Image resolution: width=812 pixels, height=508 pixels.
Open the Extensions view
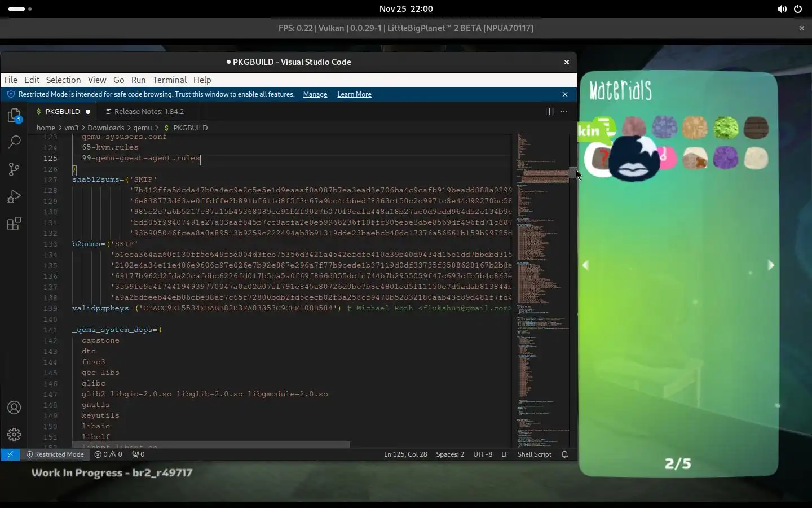[14, 224]
